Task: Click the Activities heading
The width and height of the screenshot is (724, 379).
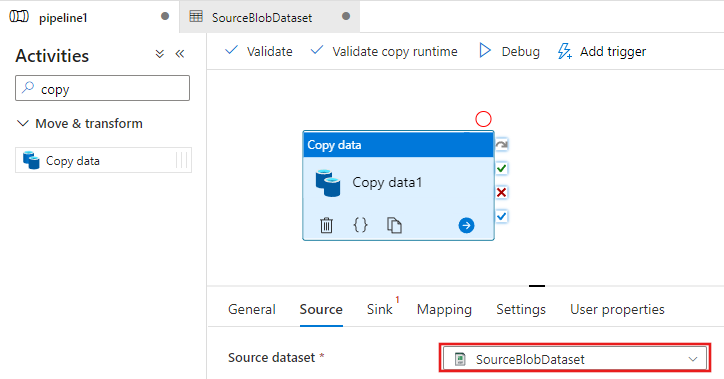Action: (52, 56)
